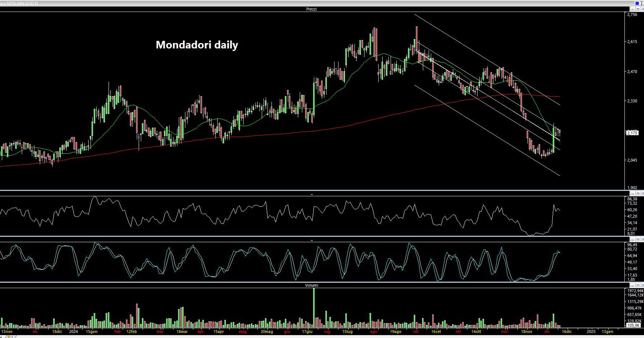
Task: Click the 19ago date label
Action: click(x=396, y=331)
